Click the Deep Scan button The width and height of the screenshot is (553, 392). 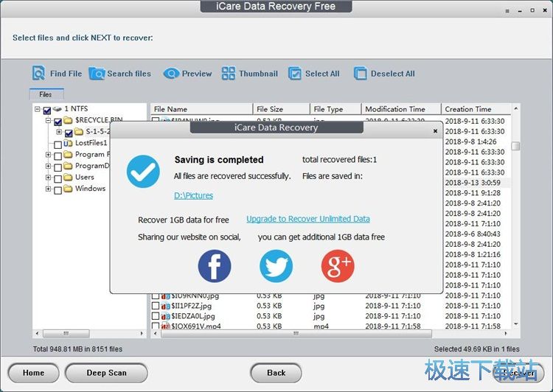(x=106, y=373)
